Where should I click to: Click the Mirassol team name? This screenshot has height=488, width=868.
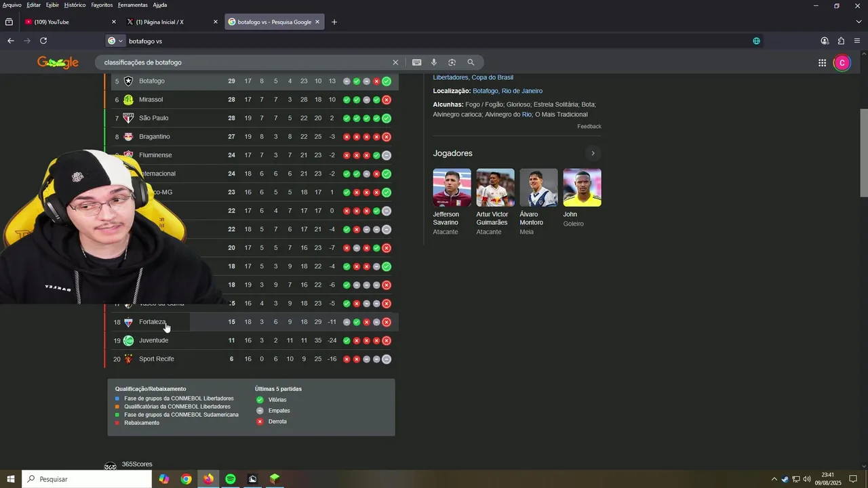[x=151, y=100]
